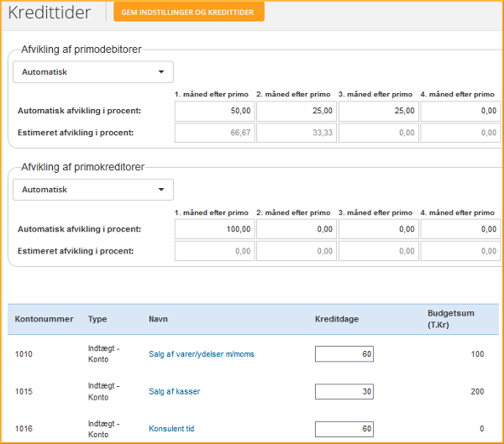The image size is (504, 444).
Task: Edit Kreditdage field for account 1010
Action: (x=344, y=354)
